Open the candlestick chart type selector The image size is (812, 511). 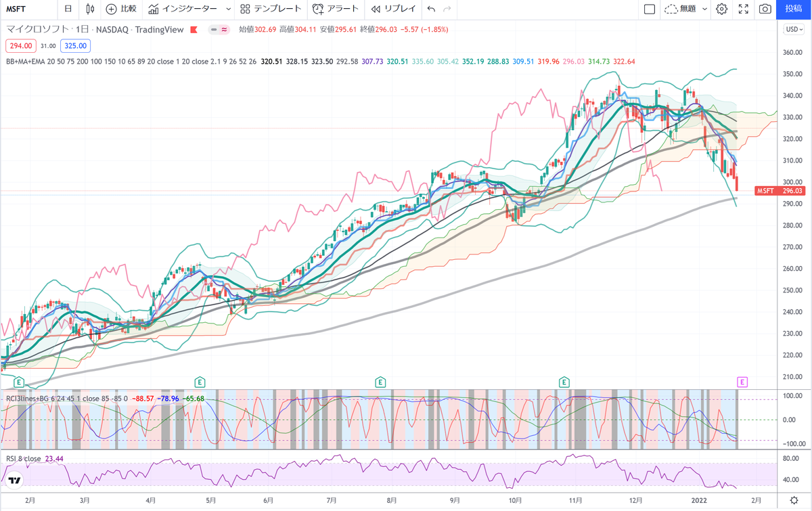tap(91, 9)
